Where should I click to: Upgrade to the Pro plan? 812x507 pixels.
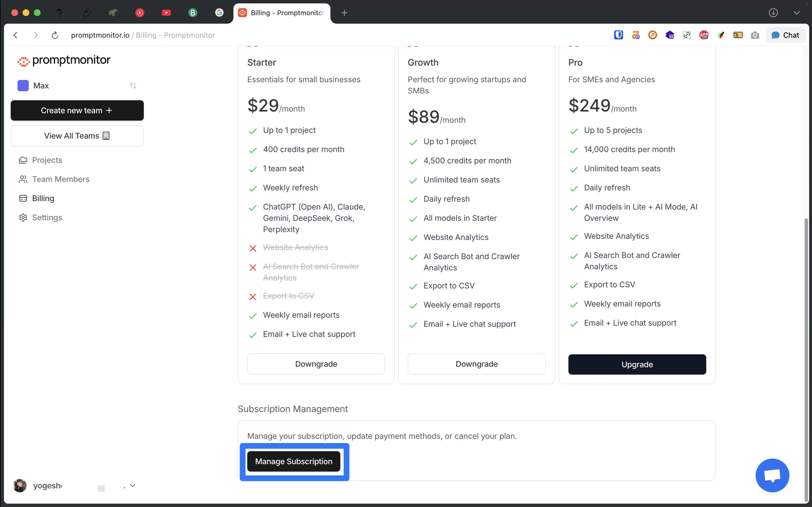pos(637,364)
